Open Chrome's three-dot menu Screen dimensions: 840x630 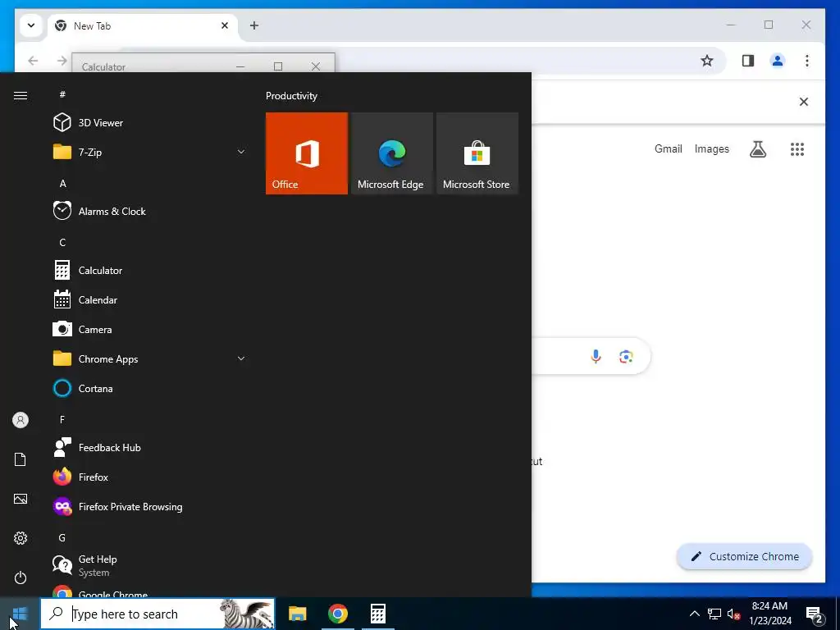pyautogui.click(x=807, y=61)
